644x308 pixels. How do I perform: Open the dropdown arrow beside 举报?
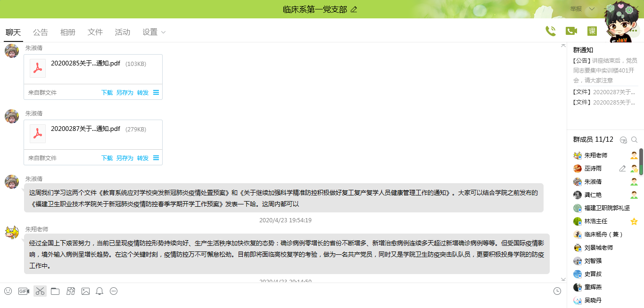[x=592, y=9]
